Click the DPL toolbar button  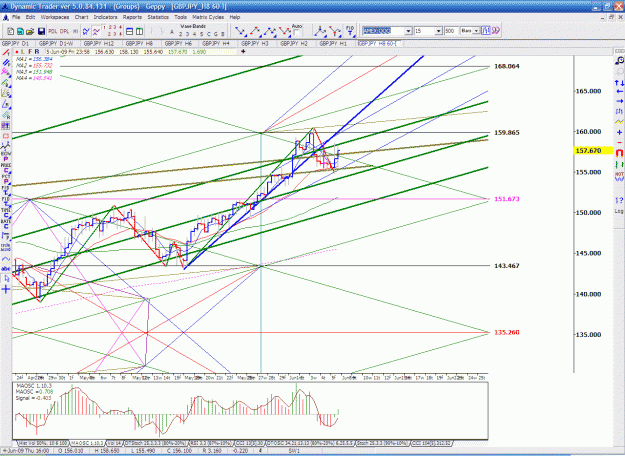click(x=64, y=31)
